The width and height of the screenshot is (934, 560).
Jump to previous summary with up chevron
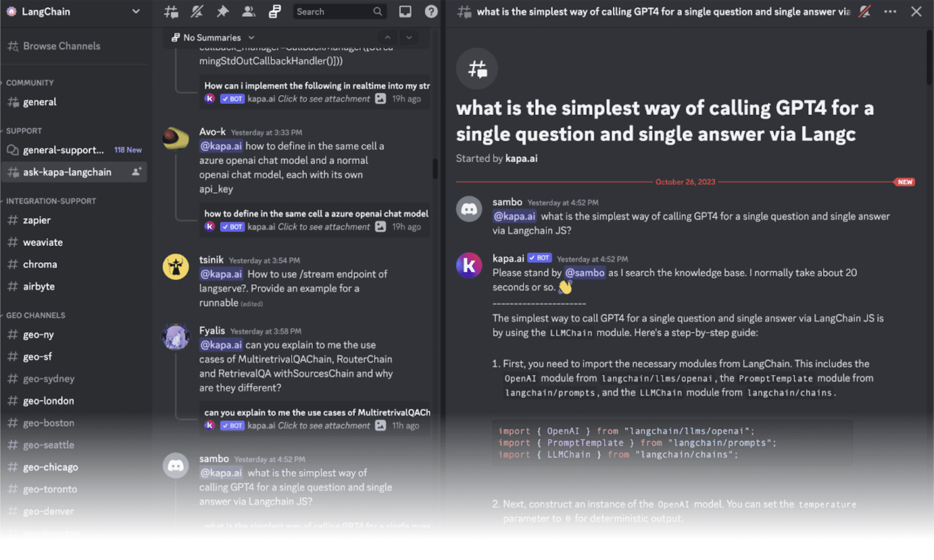tap(387, 37)
